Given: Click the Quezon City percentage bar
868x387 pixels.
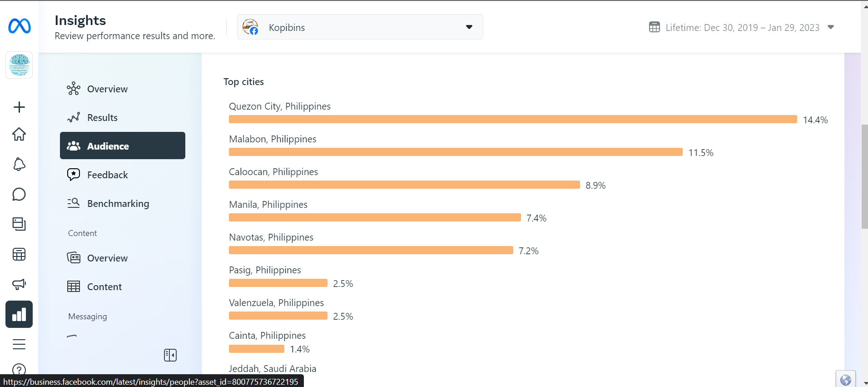Looking at the screenshot, I should pyautogui.click(x=512, y=119).
